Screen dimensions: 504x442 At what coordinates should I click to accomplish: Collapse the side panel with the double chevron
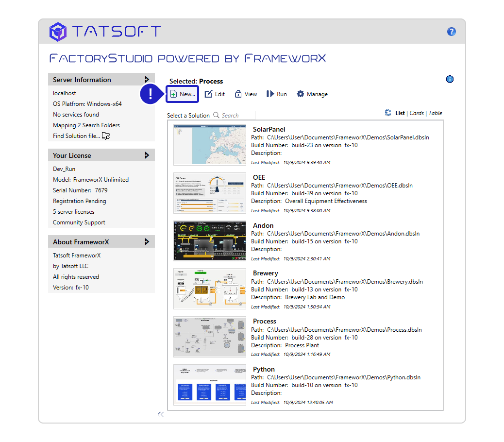(161, 415)
